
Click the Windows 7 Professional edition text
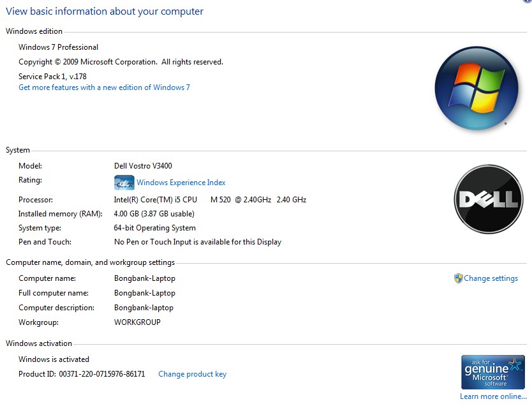point(58,47)
